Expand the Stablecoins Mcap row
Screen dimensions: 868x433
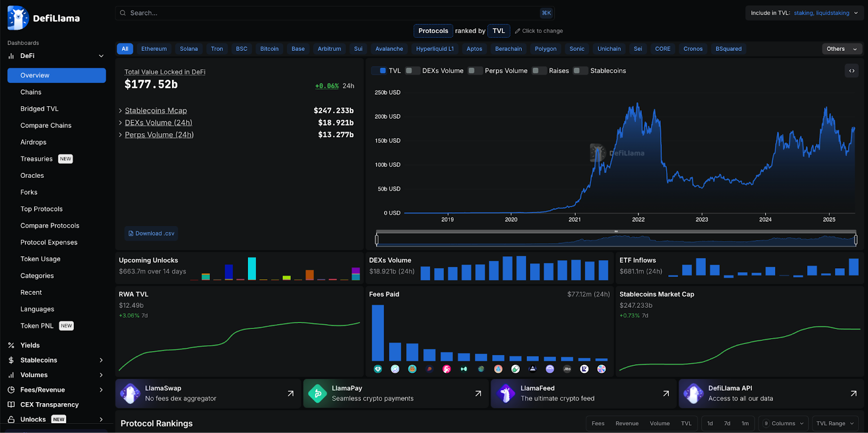236,111
